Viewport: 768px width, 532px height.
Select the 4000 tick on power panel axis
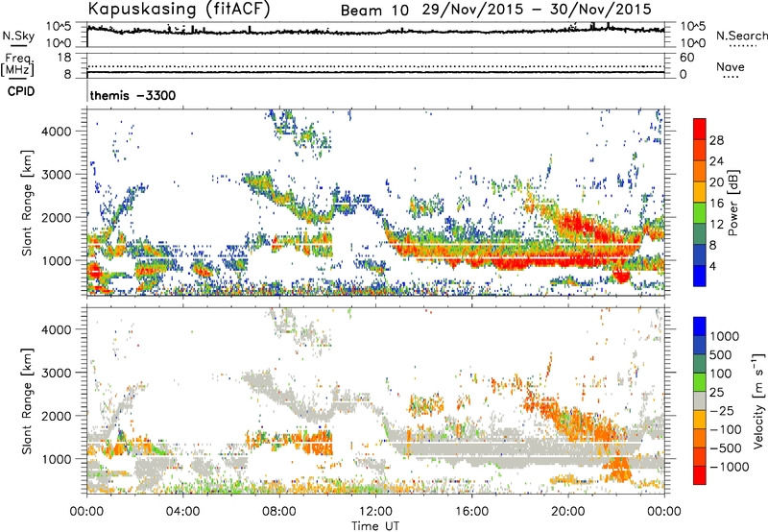click(56, 132)
